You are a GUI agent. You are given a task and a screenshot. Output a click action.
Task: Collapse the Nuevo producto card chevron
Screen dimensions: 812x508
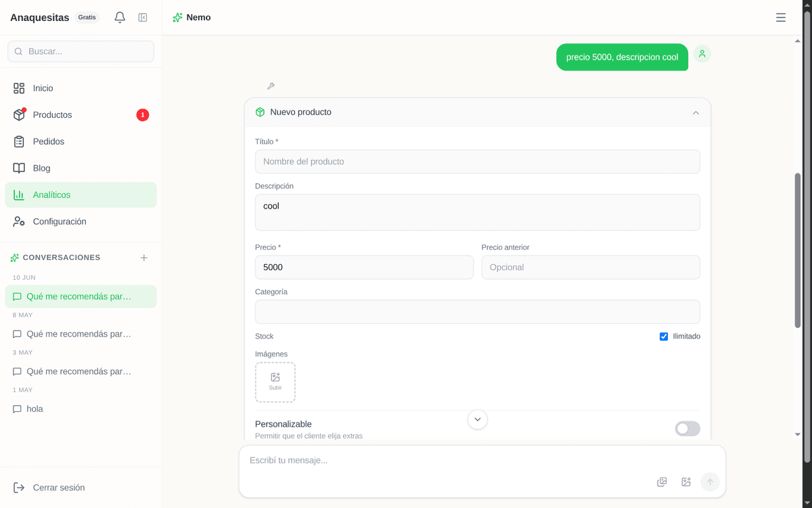696,113
